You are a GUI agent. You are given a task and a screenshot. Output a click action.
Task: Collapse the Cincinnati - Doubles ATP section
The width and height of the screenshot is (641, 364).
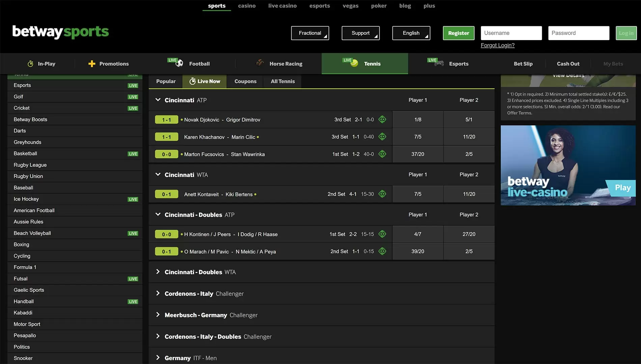tap(158, 214)
